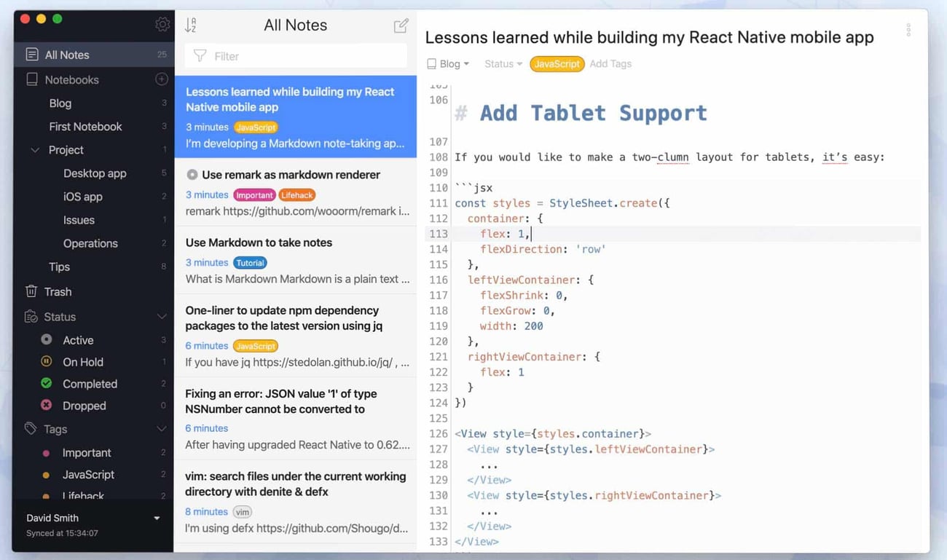Click the status dot on the remark note

pyautogui.click(x=191, y=174)
